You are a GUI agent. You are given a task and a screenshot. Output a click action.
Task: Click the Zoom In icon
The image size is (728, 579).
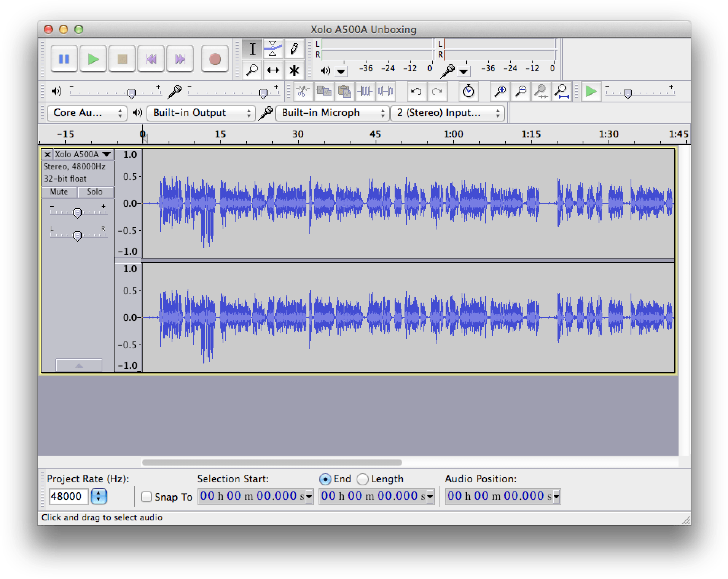(500, 91)
